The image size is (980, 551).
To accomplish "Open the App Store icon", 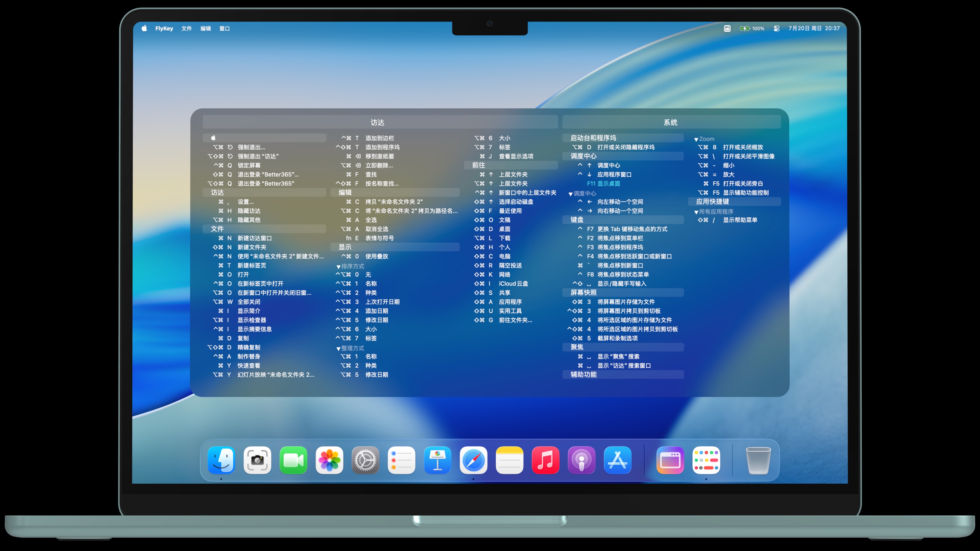I will click(617, 460).
